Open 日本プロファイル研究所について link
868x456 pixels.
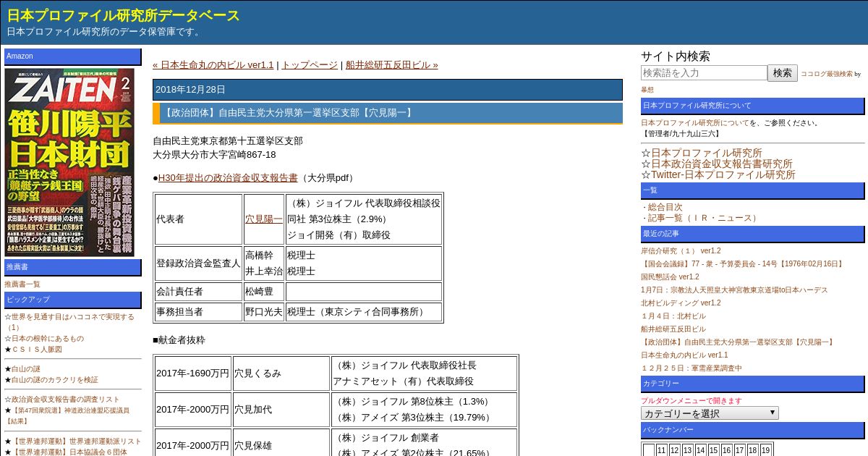point(695,123)
